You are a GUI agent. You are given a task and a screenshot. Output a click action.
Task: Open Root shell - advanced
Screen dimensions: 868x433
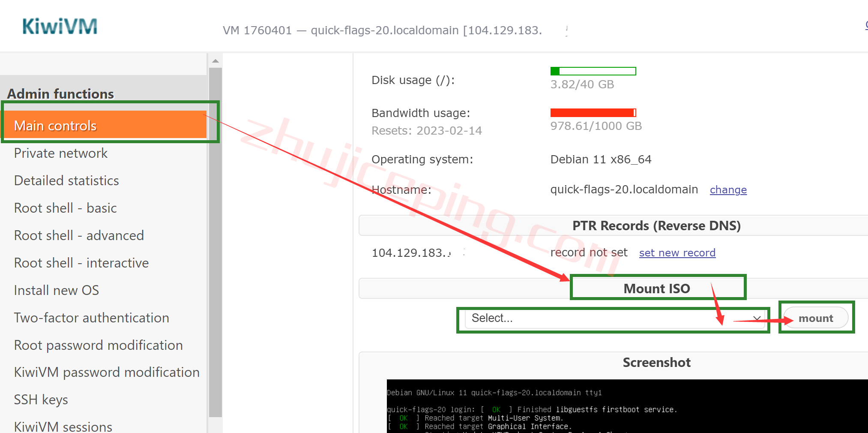point(79,235)
